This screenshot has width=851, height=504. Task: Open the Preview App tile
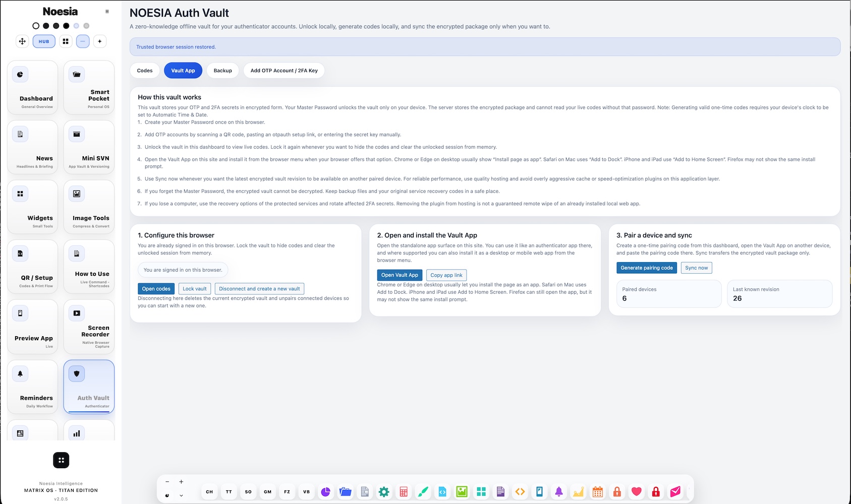[33, 327]
